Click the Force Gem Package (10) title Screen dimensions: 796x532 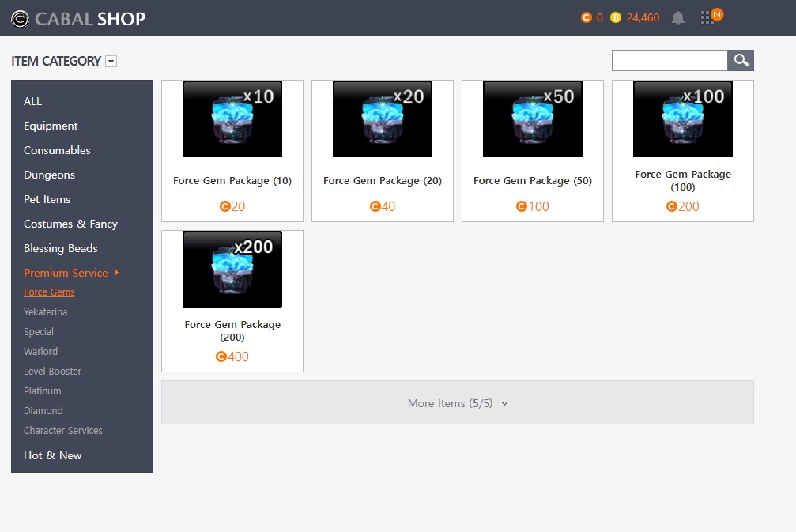click(x=232, y=181)
